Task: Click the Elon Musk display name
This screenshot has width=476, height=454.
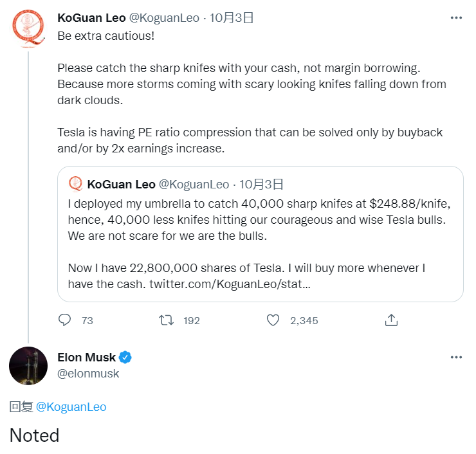Action: coord(86,358)
